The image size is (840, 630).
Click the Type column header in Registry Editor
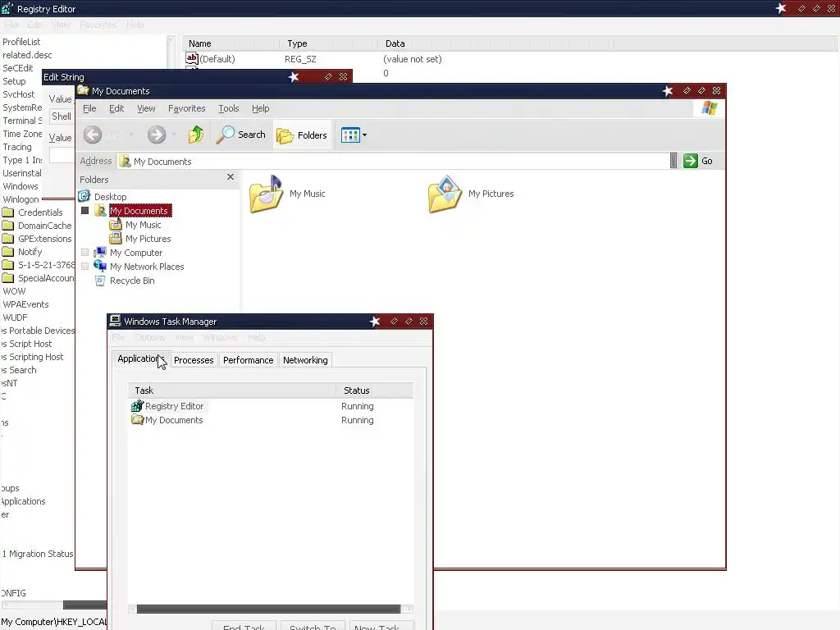pos(328,43)
